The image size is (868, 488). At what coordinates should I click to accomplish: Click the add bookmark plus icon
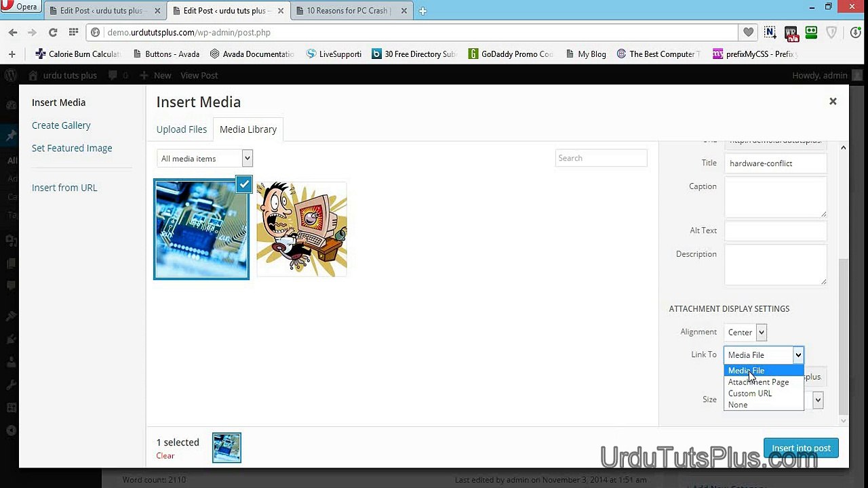pyautogui.click(x=12, y=54)
